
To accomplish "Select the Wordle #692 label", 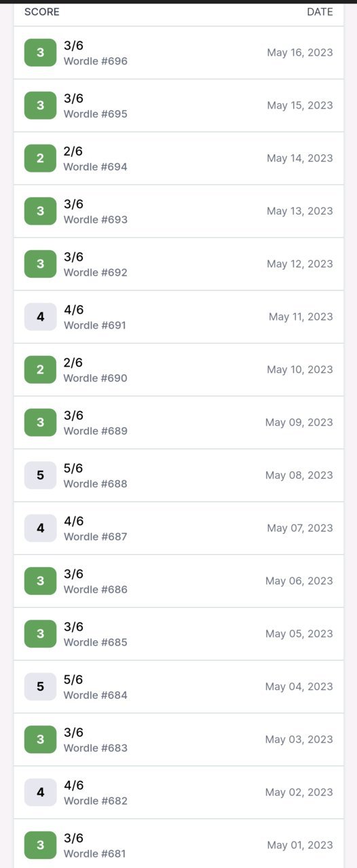I will click(96, 272).
